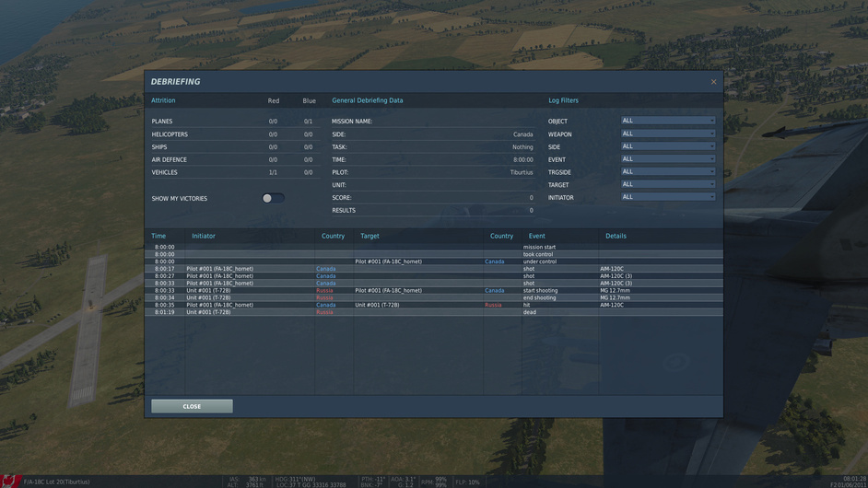
Task: Click the Event column header
Action: (536, 236)
